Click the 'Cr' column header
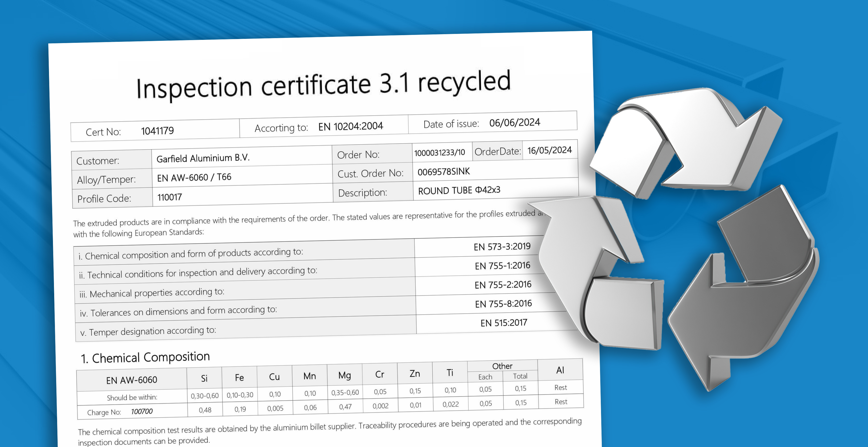The image size is (868, 447). [x=379, y=374]
